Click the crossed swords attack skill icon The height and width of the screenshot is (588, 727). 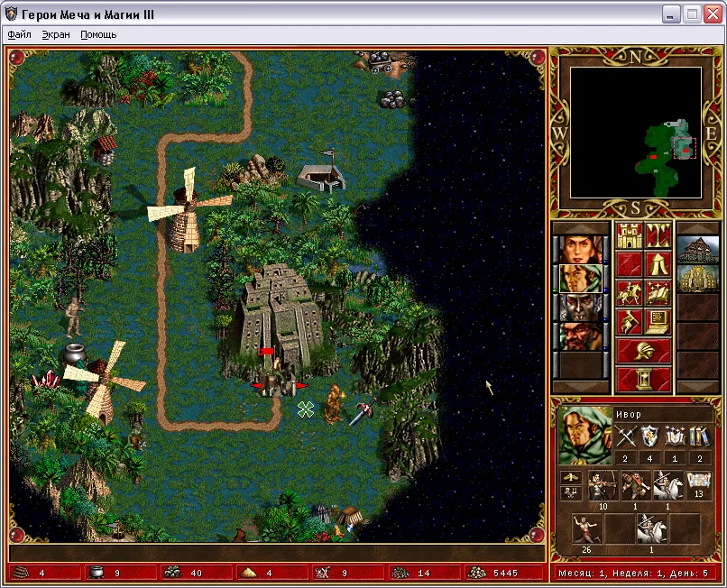pyautogui.click(x=625, y=436)
